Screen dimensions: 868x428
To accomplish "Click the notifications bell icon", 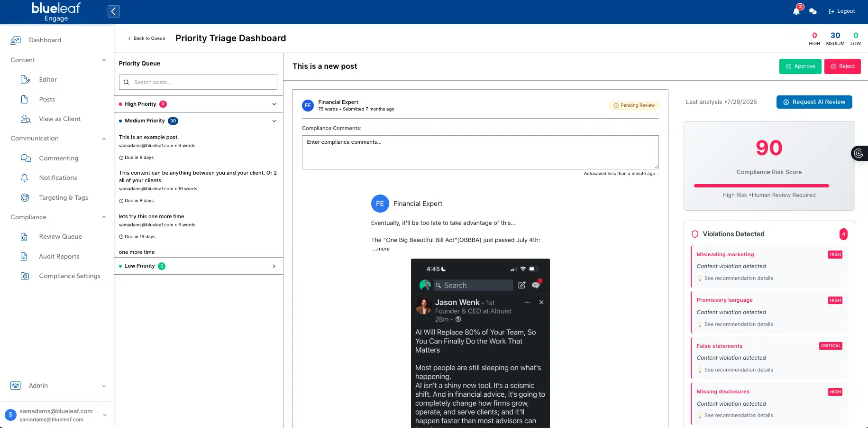I will pyautogui.click(x=796, y=11).
